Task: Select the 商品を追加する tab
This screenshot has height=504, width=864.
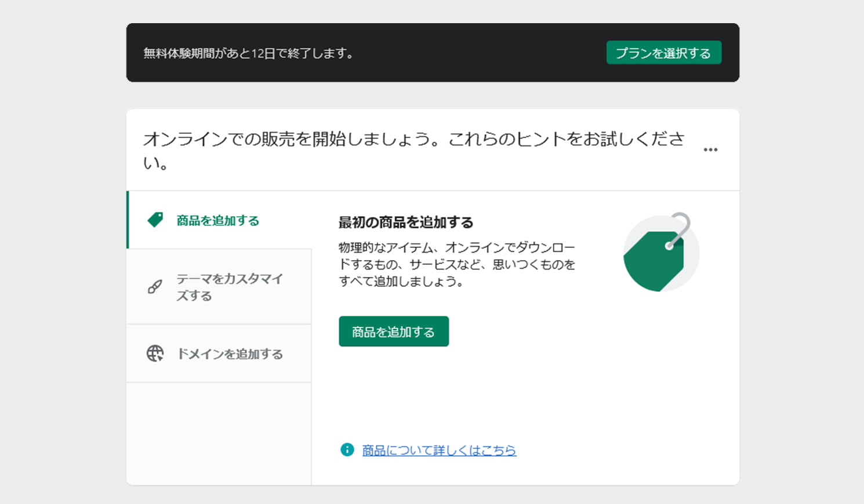Action: click(x=219, y=220)
